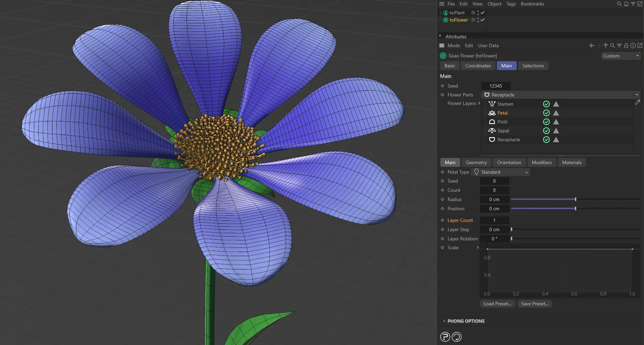644x345 pixels.
Task: Open the Bookmarks menu
Action: [x=532, y=4]
